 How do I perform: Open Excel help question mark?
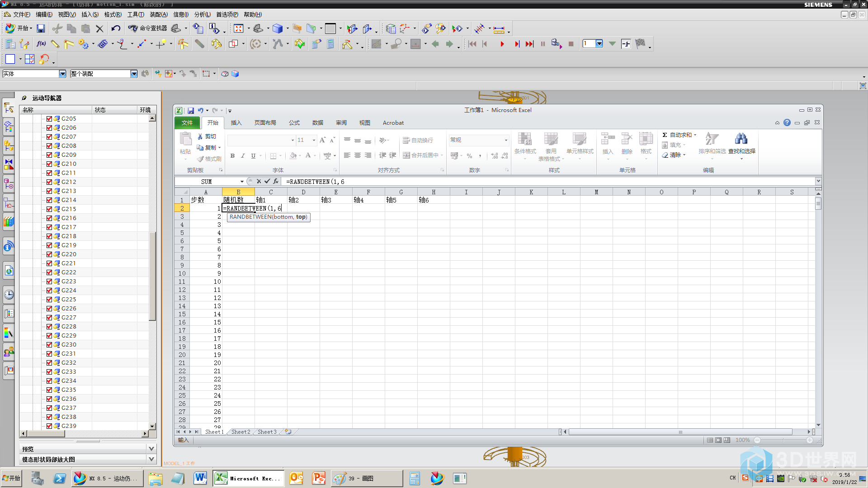(787, 123)
